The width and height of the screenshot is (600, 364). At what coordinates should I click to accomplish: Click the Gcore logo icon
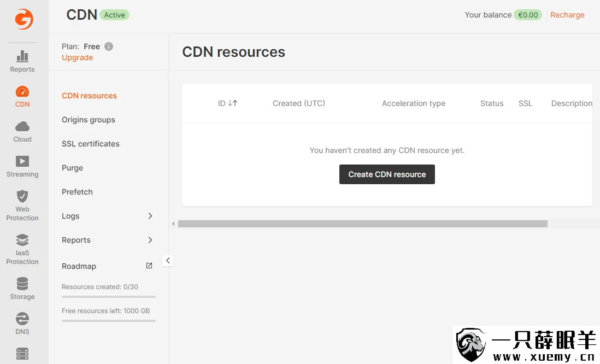(x=23, y=19)
